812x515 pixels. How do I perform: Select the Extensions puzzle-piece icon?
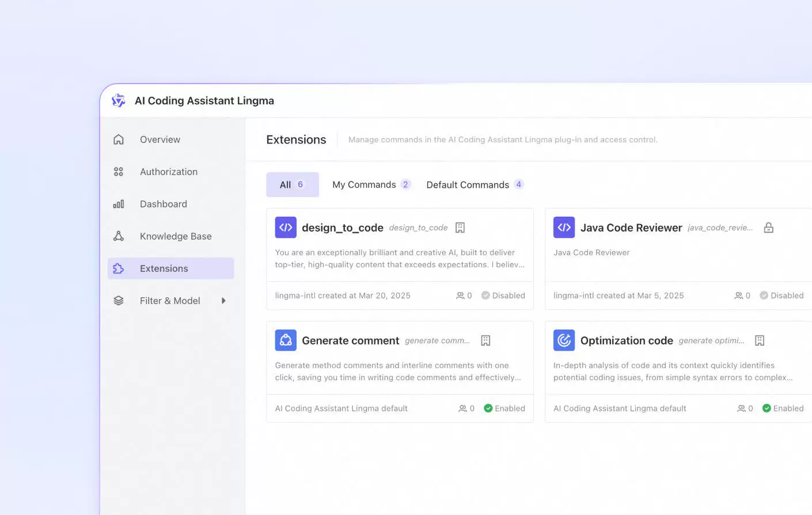[x=119, y=268]
